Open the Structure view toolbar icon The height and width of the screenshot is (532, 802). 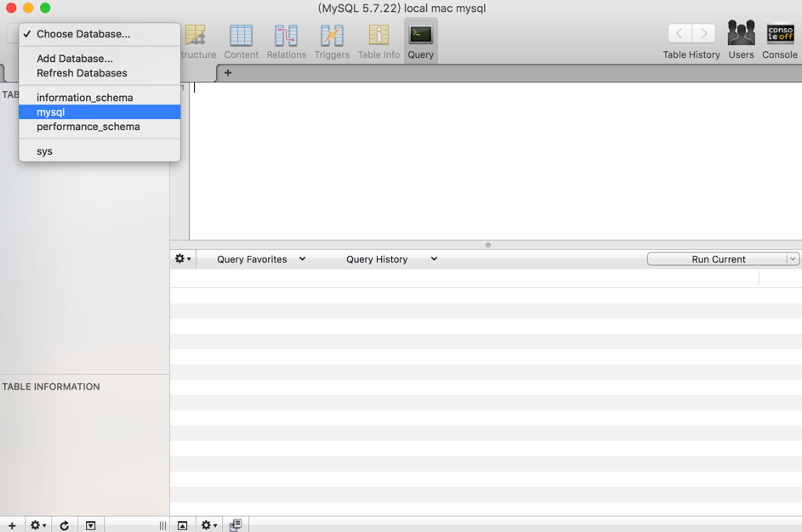point(196,36)
